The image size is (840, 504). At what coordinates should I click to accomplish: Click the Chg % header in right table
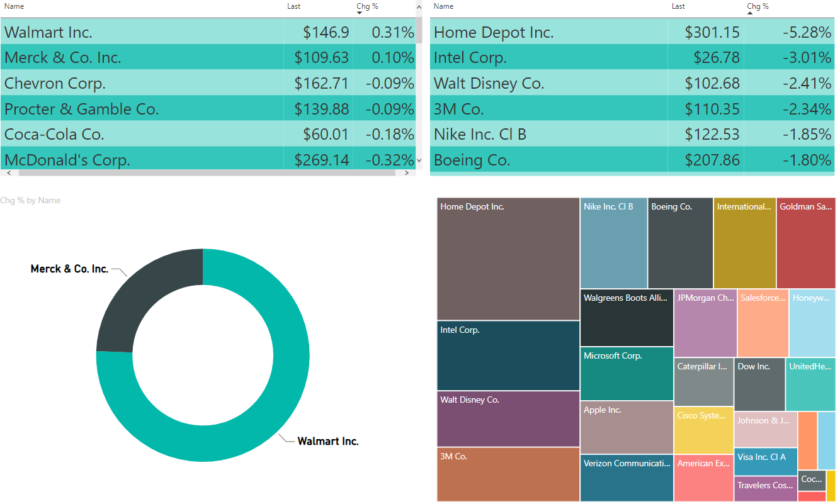tap(758, 6)
